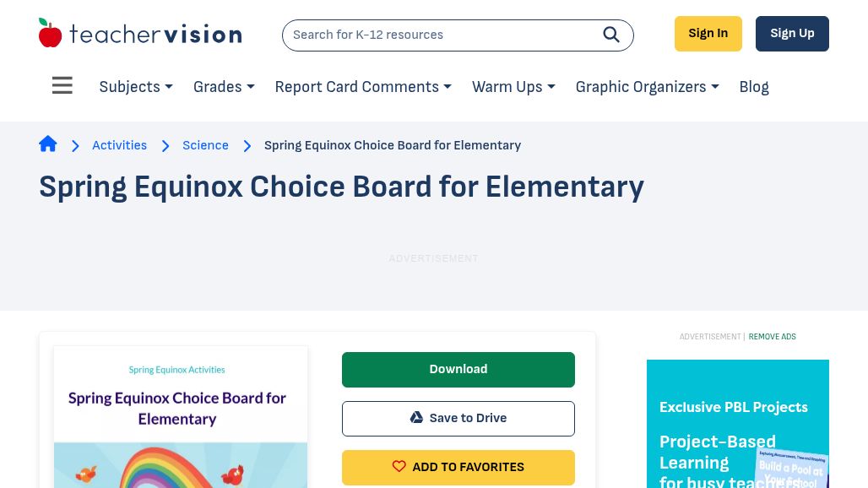Open the Blog menu item
The image size is (868, 488).
click(754, 87)
